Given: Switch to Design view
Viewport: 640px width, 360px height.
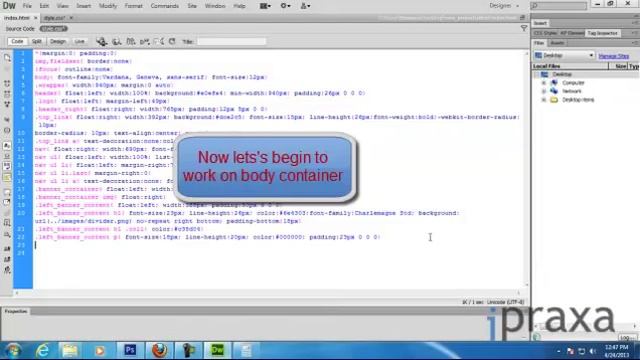Looking at the screenshot, I should tap(58, 41).
